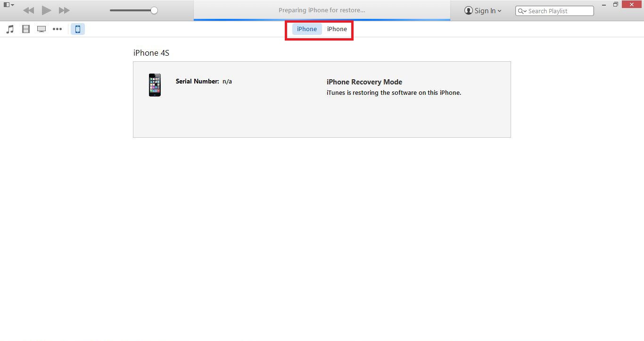Open the search magnifier options dropdown
Viewport: 644px width, 341px height.
point(522,11)
